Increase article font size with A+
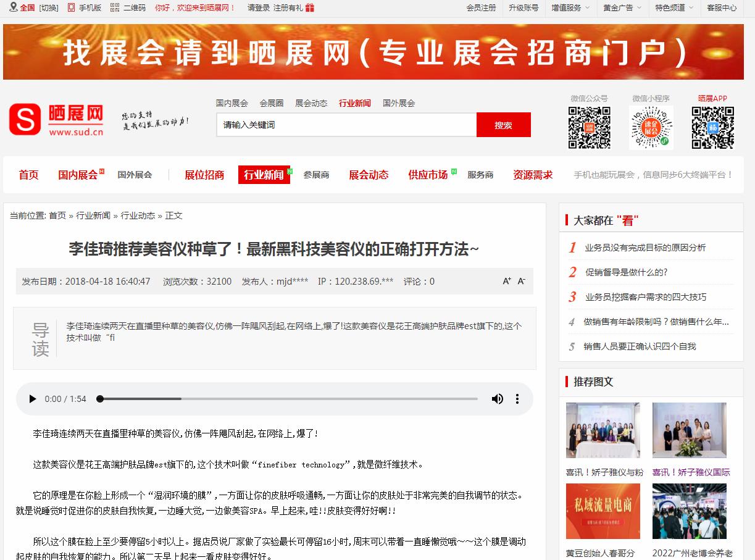Image resolution: width=755 pixels, height=560 pixels. coord(507,281)
